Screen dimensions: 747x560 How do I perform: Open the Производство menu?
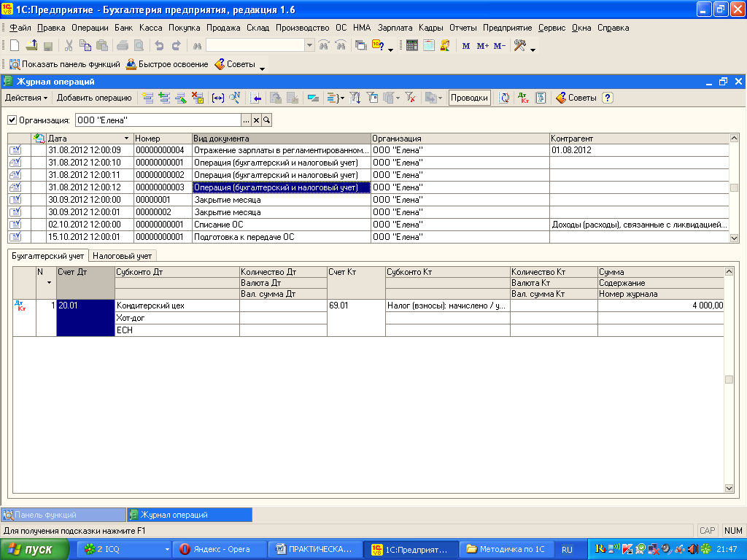[303, 28]
